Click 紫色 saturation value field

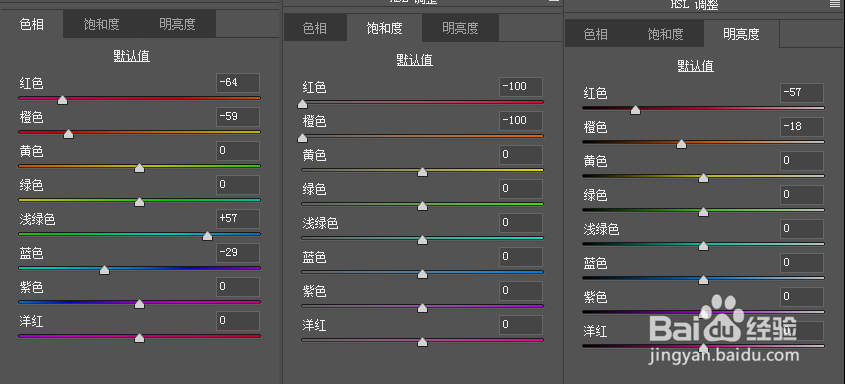521,290
